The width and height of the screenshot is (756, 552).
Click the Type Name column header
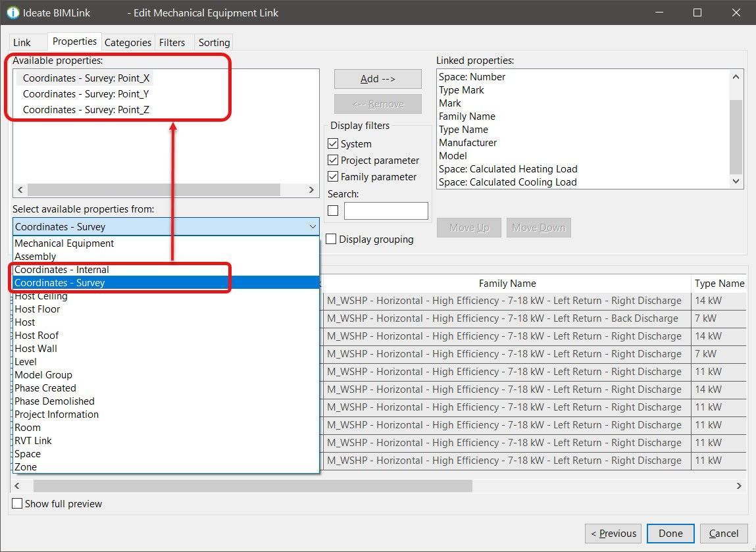click(719, 284)
